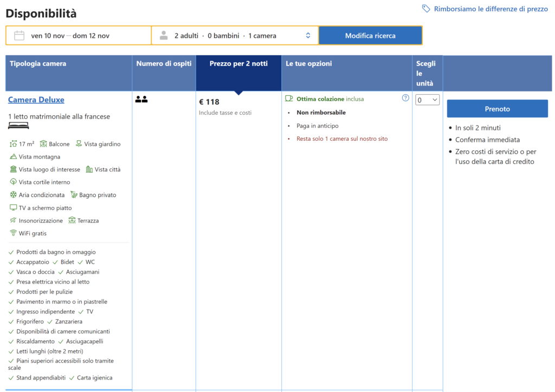Open the date range picker

(x=79, y=36)
